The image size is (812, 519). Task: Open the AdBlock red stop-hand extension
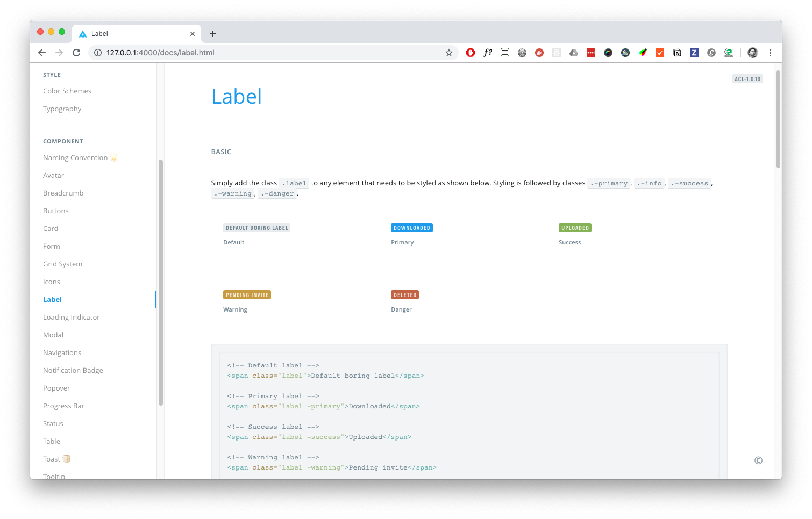point(471,53)
